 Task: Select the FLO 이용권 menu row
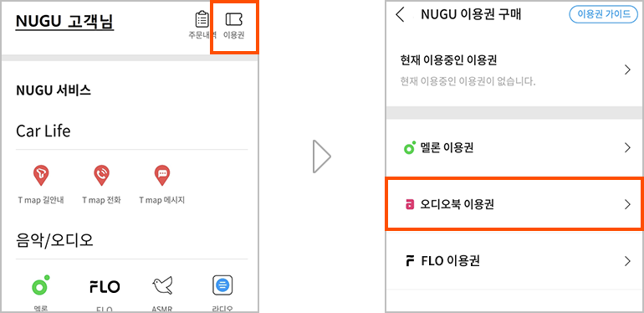click(x=515, y=261)
